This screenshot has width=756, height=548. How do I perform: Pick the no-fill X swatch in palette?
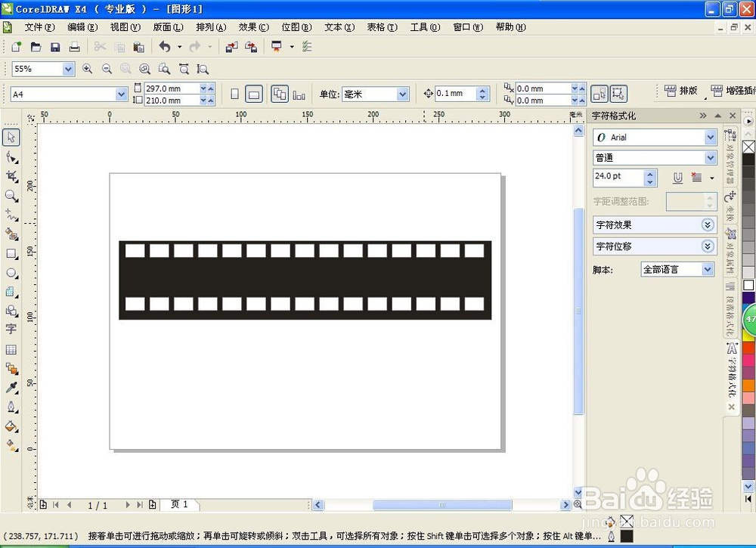(748, 147)
